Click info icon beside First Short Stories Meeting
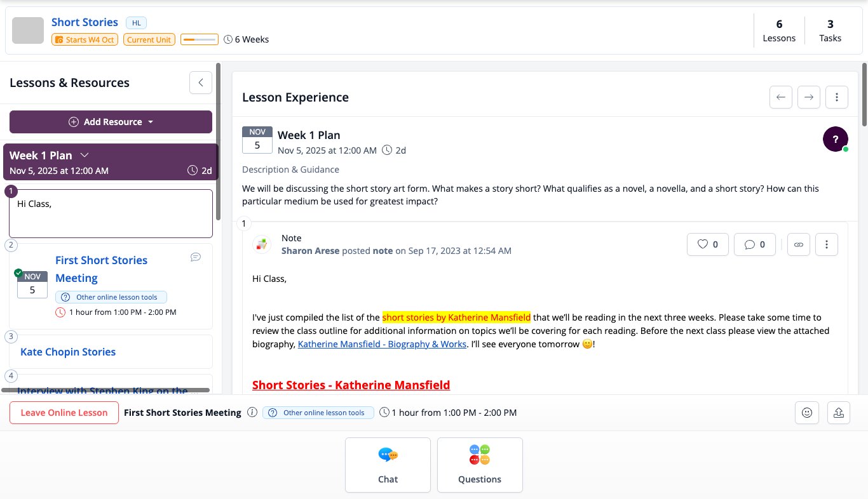The height and width of the screenshot is (499, 868). [252, 413]
